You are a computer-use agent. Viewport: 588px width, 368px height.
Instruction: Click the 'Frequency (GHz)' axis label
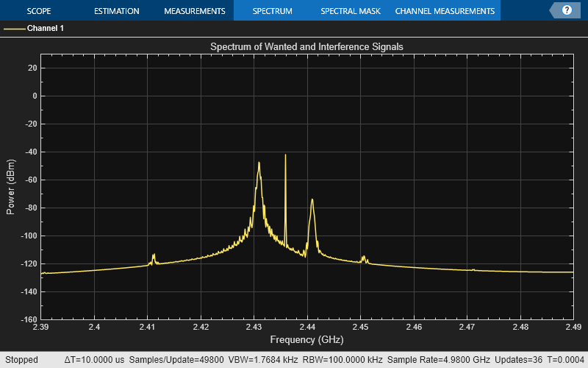306,339
